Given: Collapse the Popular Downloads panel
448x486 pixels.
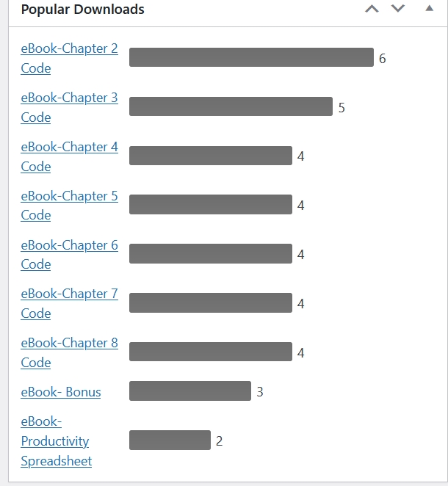Looking at the screenshot, I should click(429, 9).
